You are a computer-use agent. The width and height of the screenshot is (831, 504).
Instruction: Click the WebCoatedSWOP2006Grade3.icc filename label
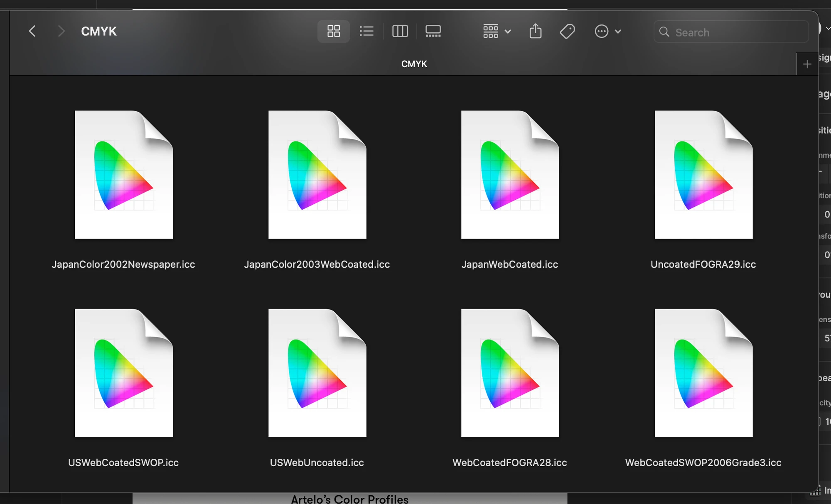[x=703, y=462]
